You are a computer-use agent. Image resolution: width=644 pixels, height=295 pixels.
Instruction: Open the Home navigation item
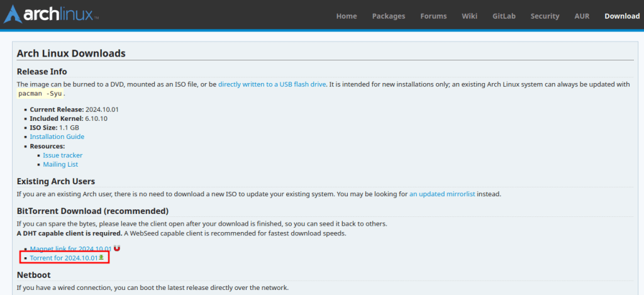[347, 16]
